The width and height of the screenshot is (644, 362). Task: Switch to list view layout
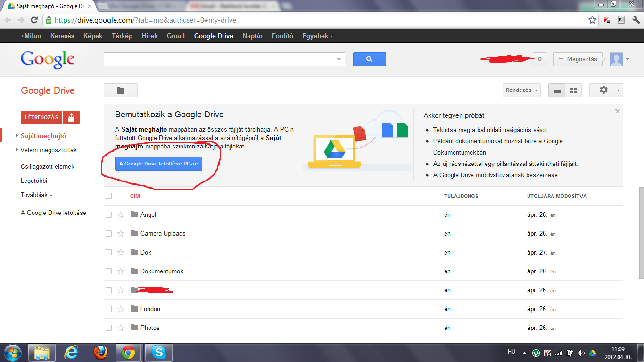557,90
